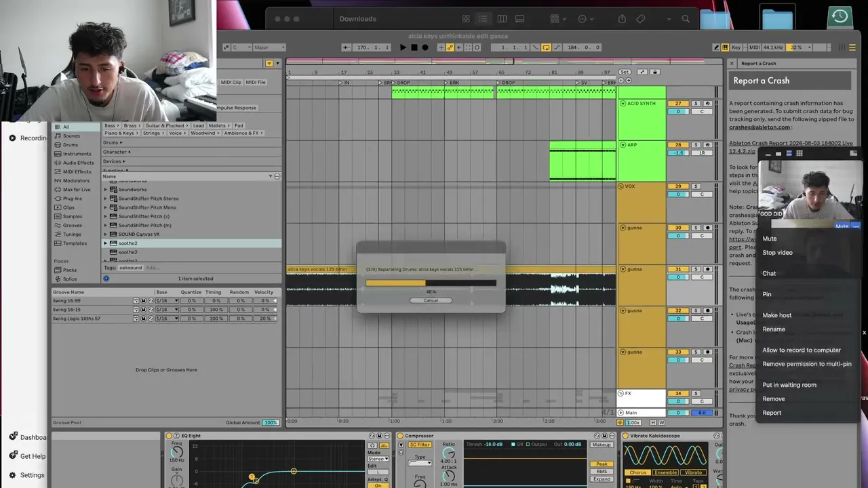
Task: Click the lock icon above the track headers
Action: [654, 72]
